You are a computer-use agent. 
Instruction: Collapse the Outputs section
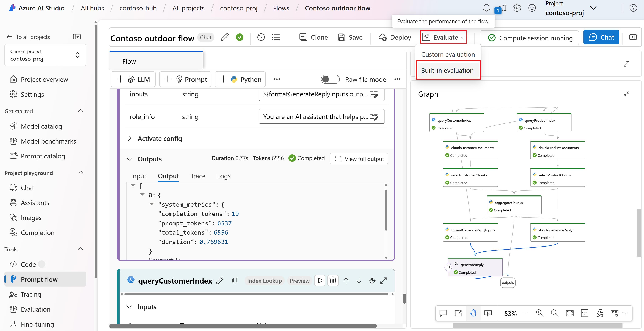(129, 159)
